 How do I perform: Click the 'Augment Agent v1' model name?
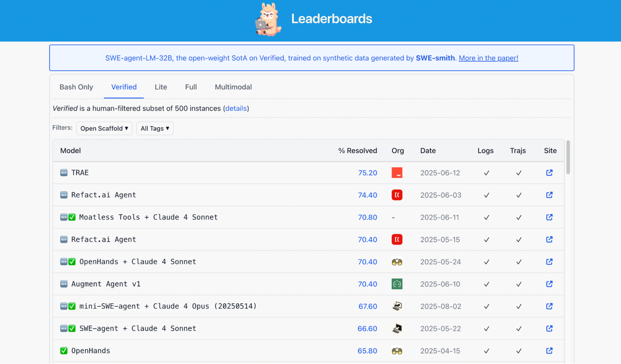(x=106, y=284)
